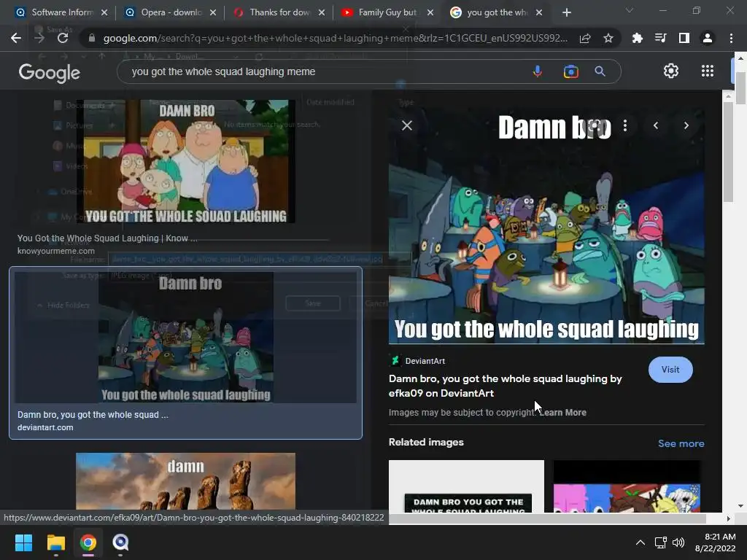The image size is (747, 560).
Task: Open the Chrome profile icon
Action: click(708, 38)
